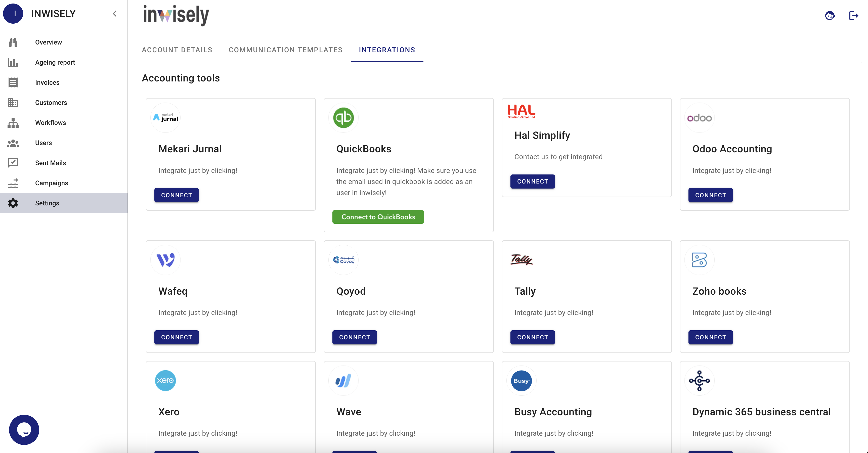The width and height of the screenshot is (868, 453).
Task: Switch to Account Details tab
Action: click(x=177, y=50)
